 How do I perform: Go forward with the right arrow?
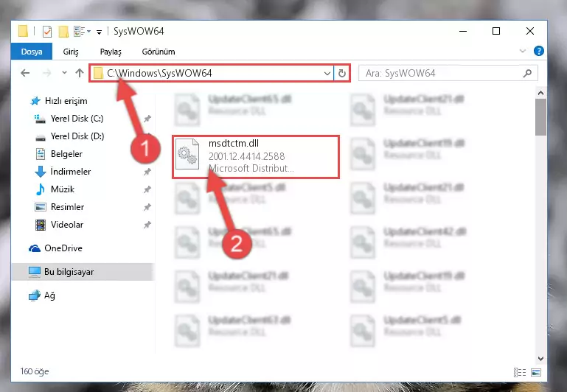[46, 73]
